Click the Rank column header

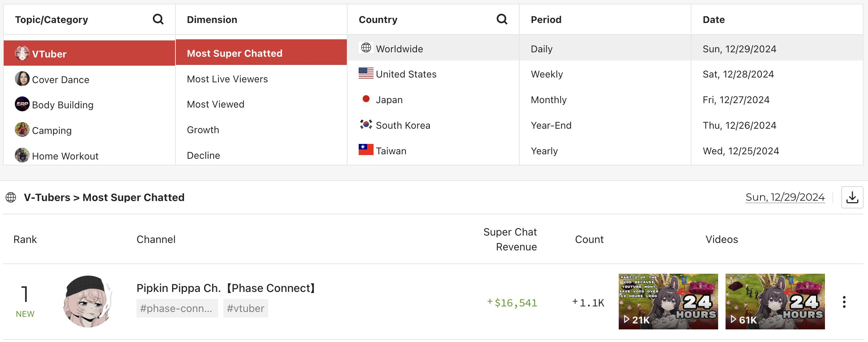click(25, 239)
